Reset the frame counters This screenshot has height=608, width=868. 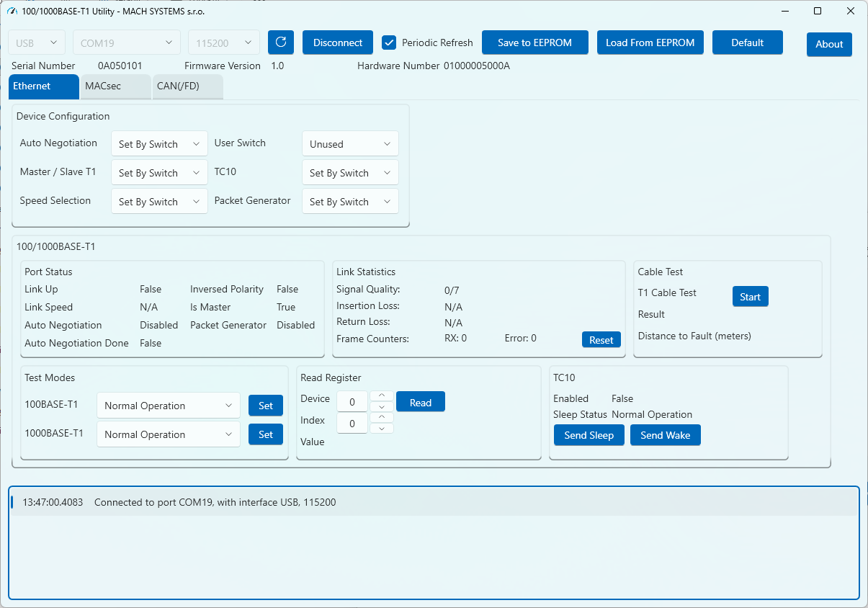pos(601,340)
